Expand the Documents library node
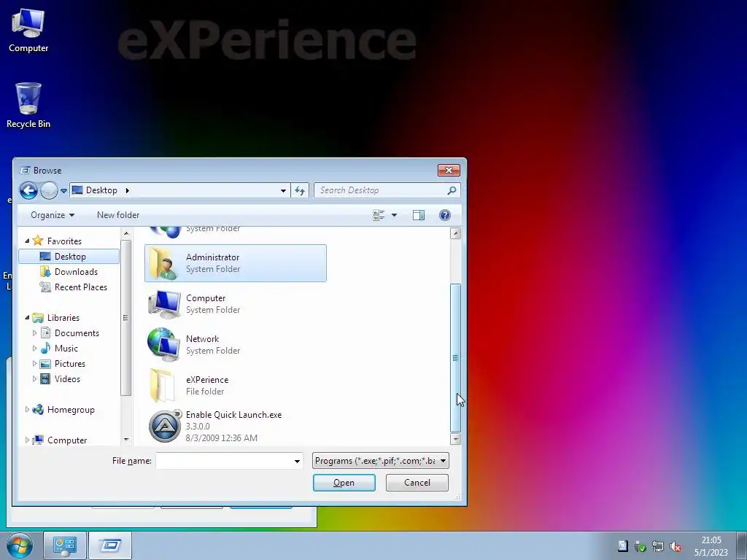747x560 pixels. click(x=34, y=332)
